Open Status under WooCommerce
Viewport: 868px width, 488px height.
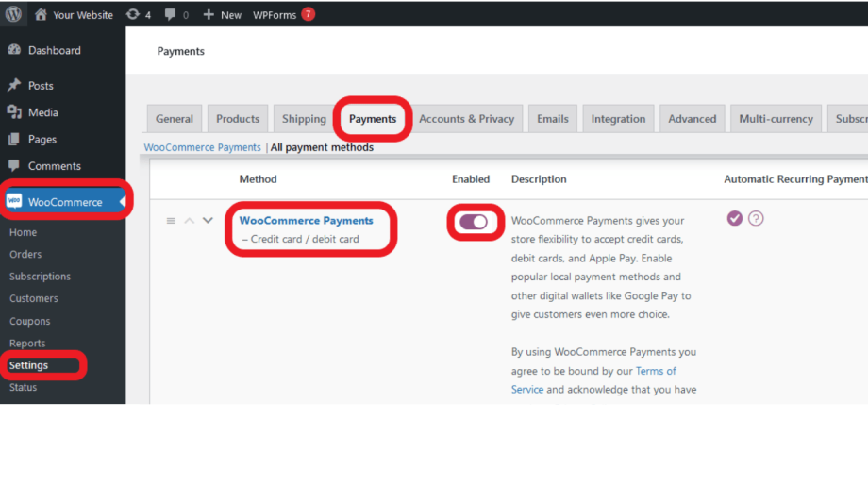[24, 387]
